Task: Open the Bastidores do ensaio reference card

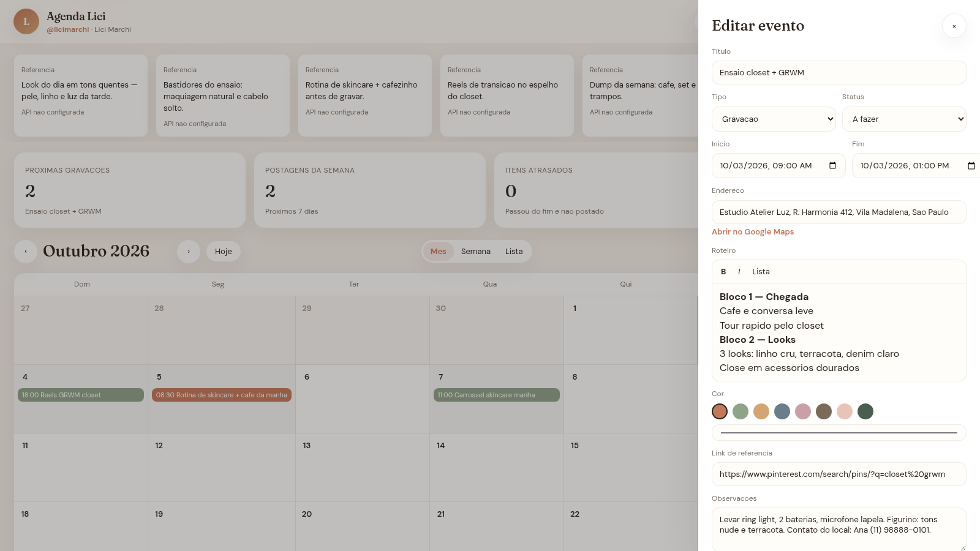Action: (x=223, y=96)
